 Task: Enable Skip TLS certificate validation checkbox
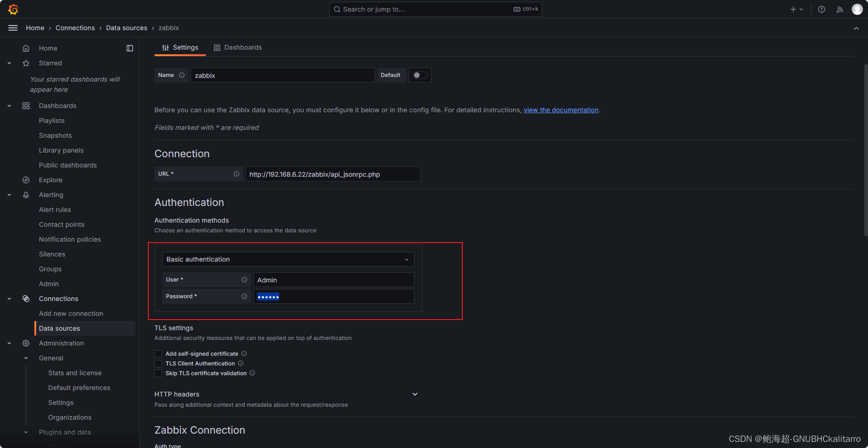(158, 373)
